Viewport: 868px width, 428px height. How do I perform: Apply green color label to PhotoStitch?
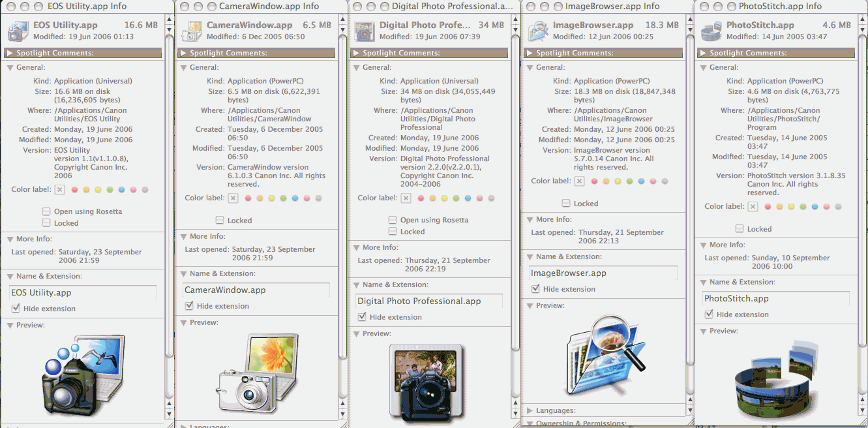[803, 207]
